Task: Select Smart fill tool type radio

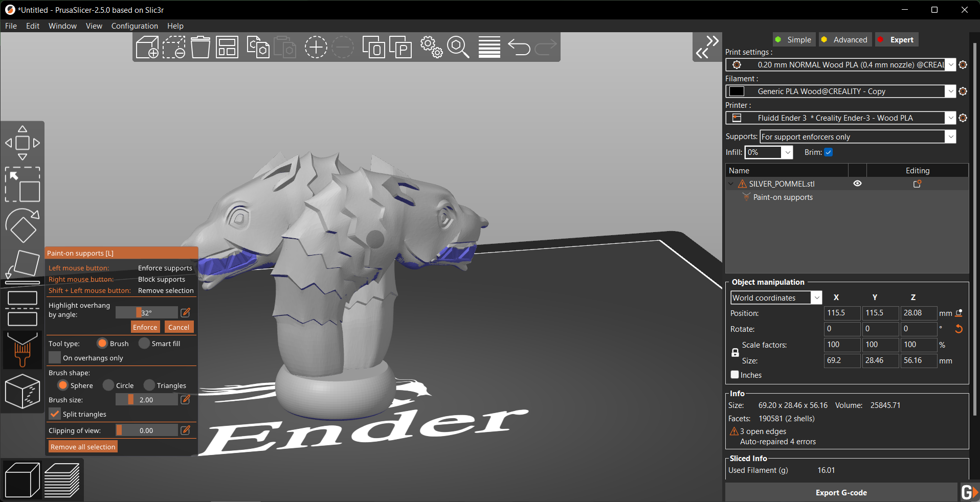Action: (x=144, y=344)
